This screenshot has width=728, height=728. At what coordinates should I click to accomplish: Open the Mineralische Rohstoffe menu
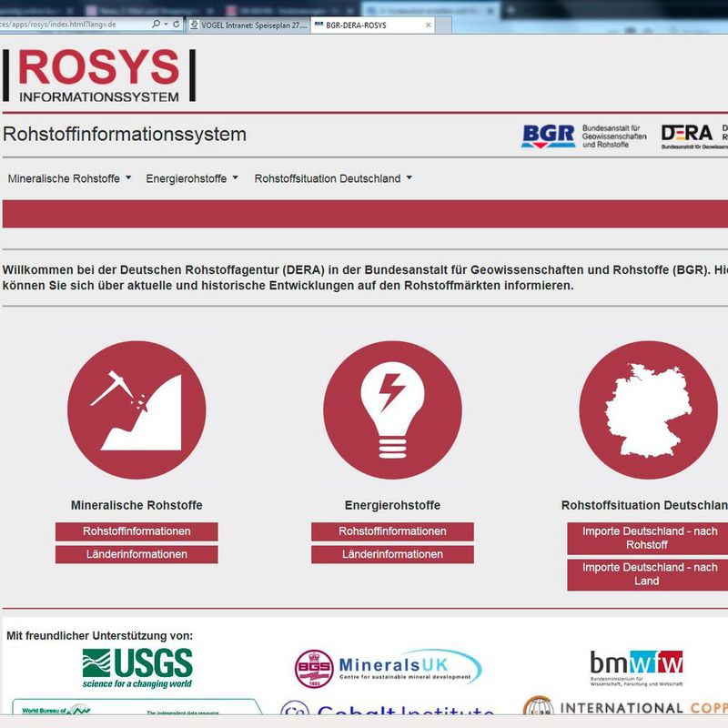[70, 178]
